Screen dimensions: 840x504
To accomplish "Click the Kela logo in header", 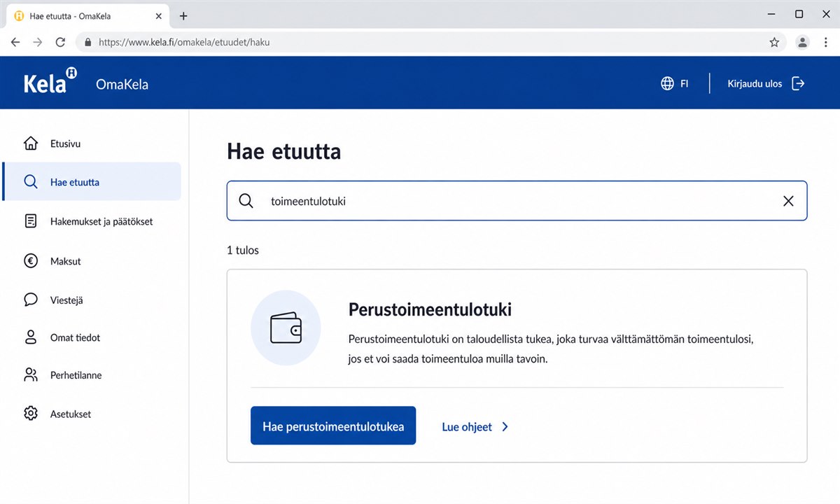I will click(50, 81).
